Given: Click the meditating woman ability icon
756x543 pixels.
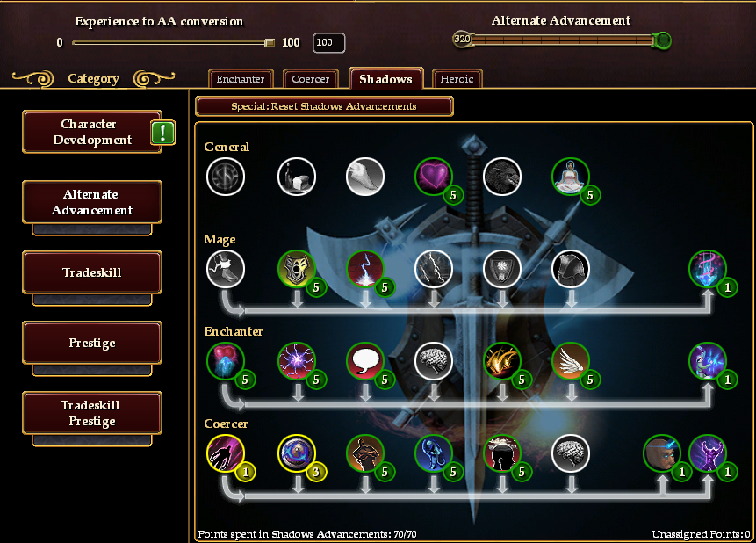Looking at the screenshot, I should pyautogui.click(x=571, y=177).
